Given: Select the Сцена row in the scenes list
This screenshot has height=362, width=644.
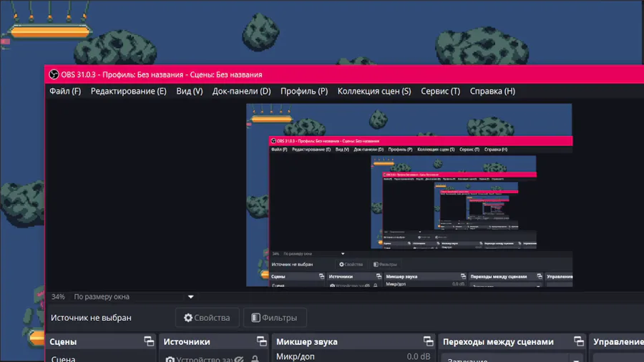Looking at the screenshot, I should [101, 358].
